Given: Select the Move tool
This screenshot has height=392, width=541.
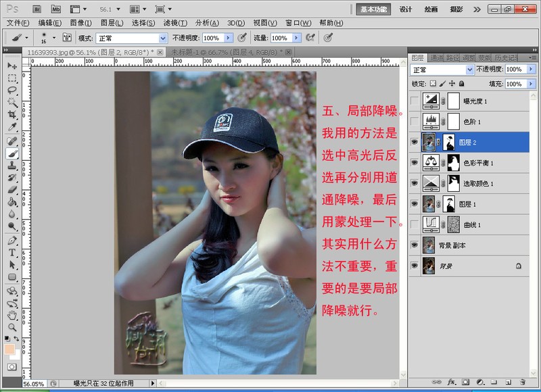Looking at the screenshot, I should click(x=9, y=66).
